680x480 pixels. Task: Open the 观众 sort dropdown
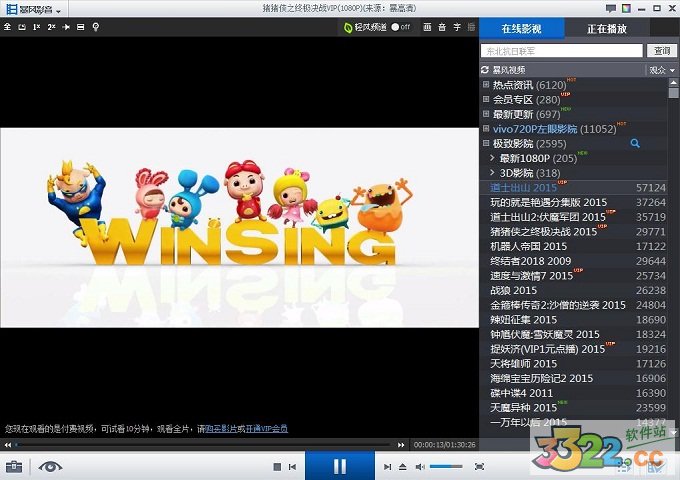pos(662,70)
